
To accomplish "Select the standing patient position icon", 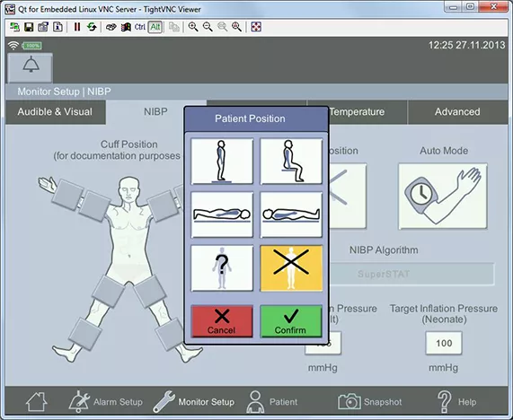I will point(222,162).
